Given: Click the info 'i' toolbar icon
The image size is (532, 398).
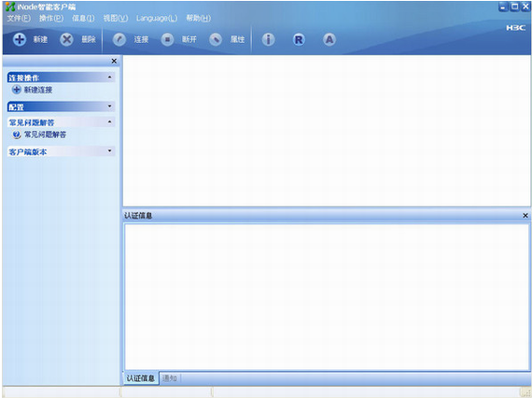Looking at the screenshot, I should click(269, 39).
